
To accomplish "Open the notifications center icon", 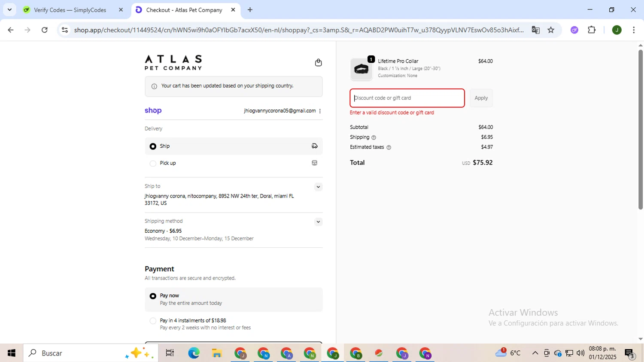I will coord(630,353).
